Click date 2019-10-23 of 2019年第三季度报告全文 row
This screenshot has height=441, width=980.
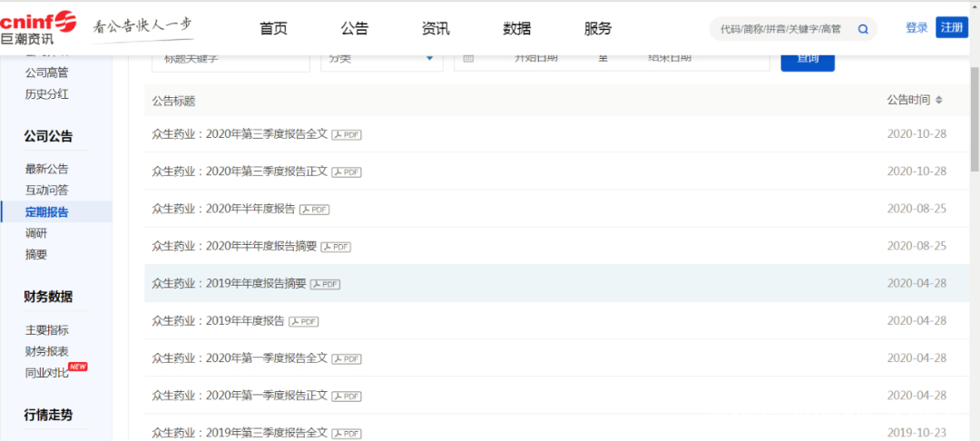(x=916, y=432)
